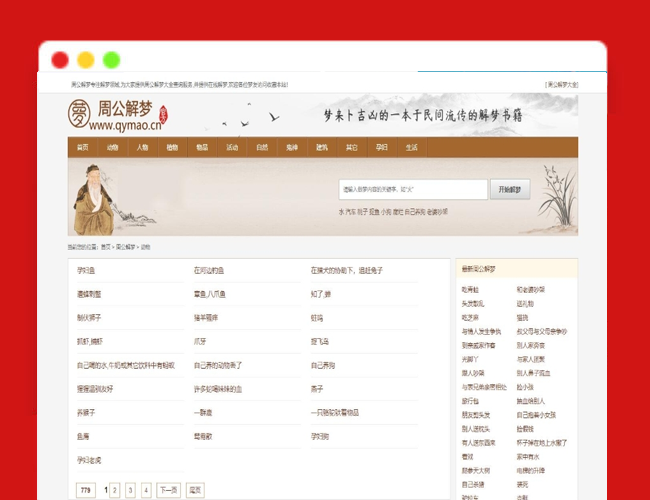Image resolution: width=650 pixels, height=500 pixels.
Task: Open the 捉飞鸟 dream entry
Action: pyautogui.click(x=320, y=342)
